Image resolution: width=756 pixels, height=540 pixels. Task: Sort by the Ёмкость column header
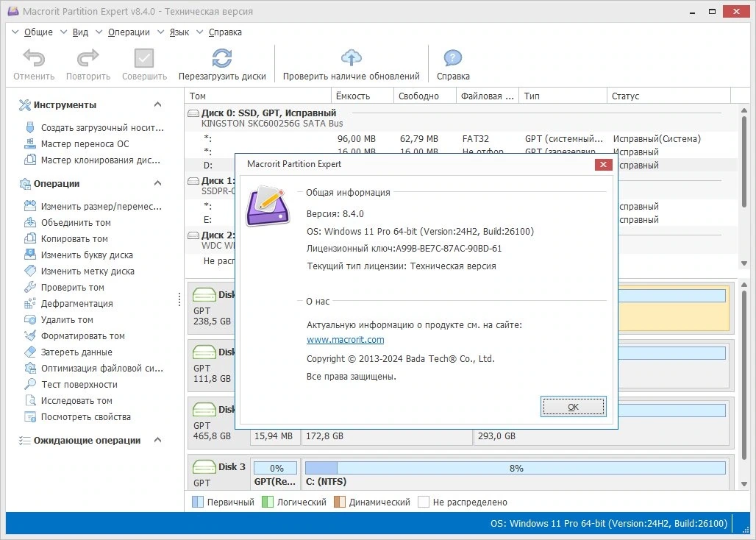[363, 96]
